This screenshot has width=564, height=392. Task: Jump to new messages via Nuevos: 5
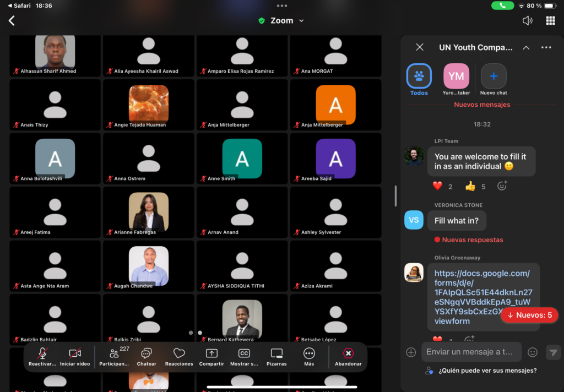tap(529, 315)
